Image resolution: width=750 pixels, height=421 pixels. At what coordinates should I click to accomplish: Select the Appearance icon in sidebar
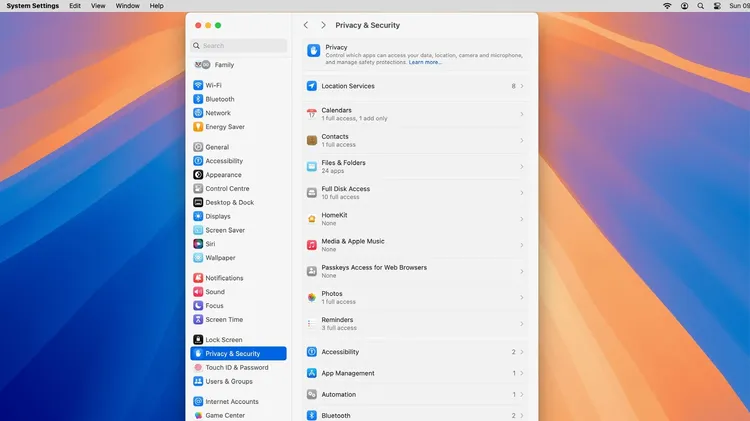[x=198, y=175]
